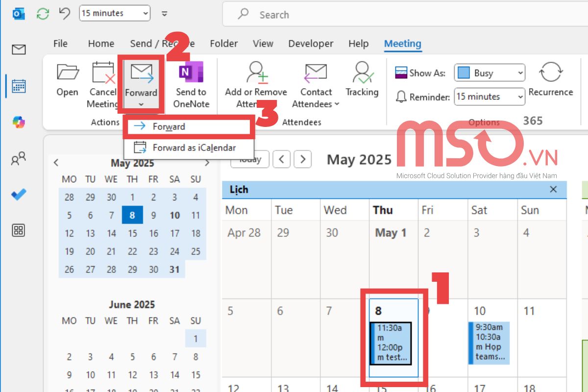Select the Meeting tab

pos(402,44)
